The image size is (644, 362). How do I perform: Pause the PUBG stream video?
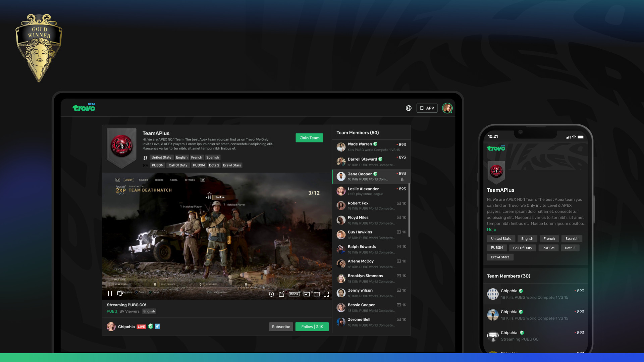110,294
